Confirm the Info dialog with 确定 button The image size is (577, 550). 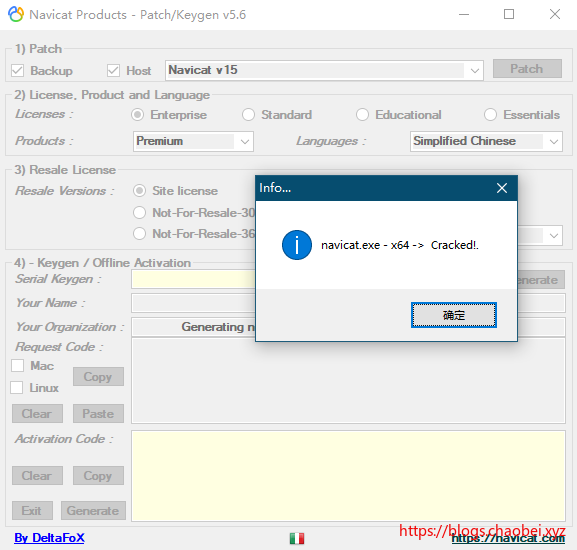[454, 315]
